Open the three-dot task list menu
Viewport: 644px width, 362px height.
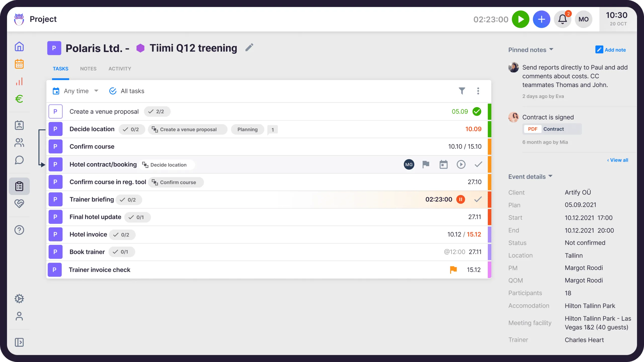(x=478, y=91)
